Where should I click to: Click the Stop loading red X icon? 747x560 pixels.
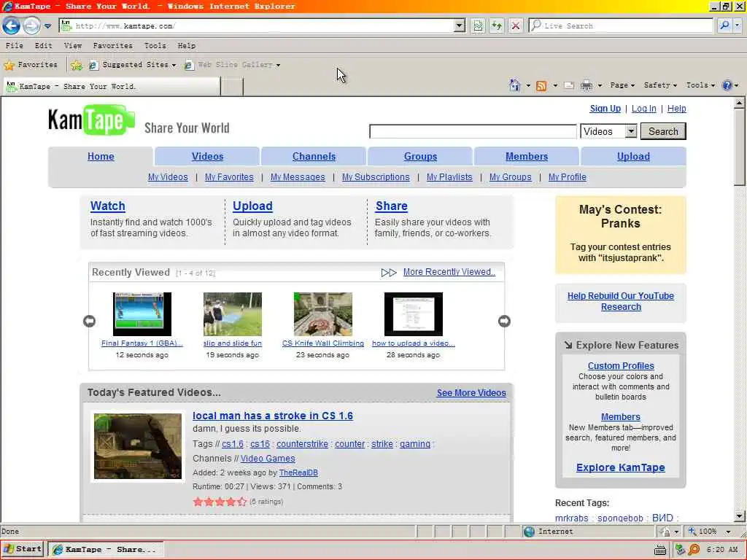516,26
